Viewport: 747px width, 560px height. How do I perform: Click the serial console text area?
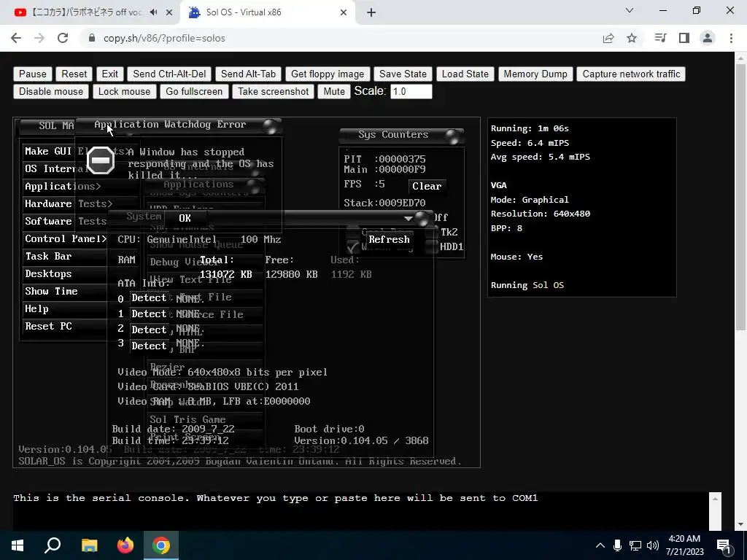click(x=361, y=511)
